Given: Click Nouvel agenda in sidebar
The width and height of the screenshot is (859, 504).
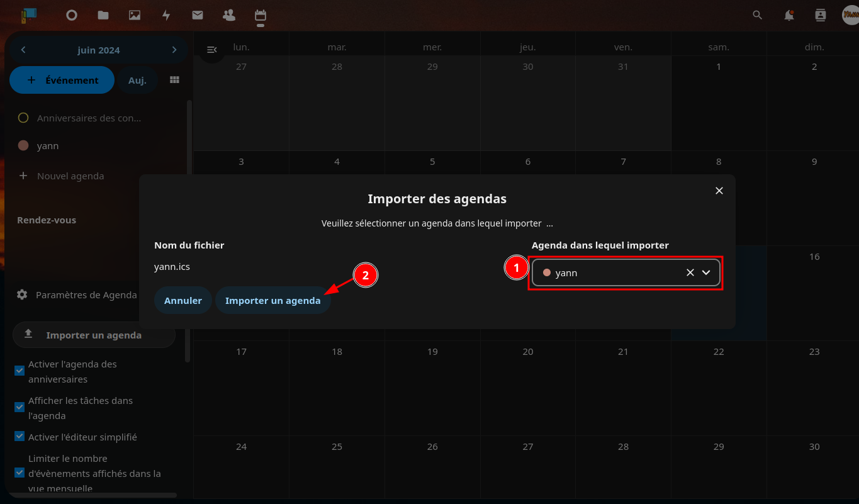Looking at the screenshot, I should (x=70, y=176).
